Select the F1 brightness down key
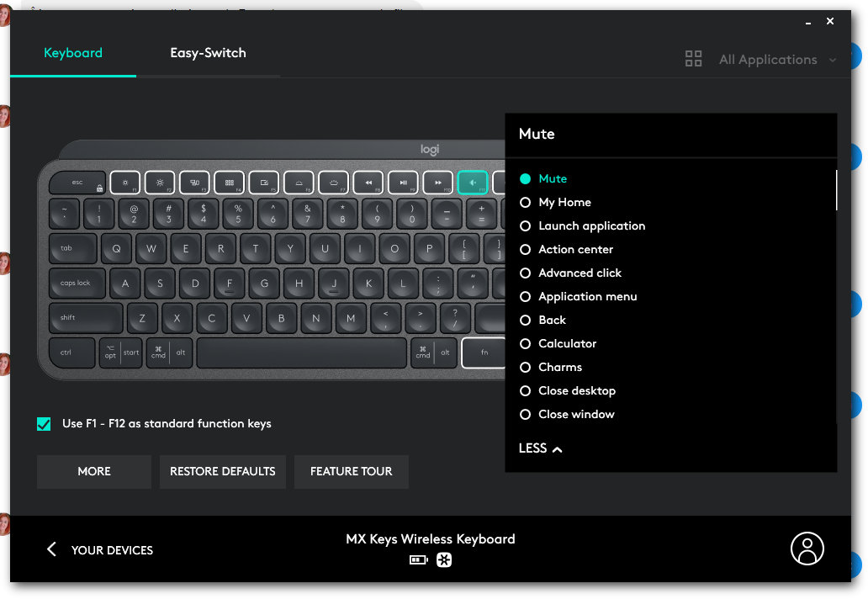Viewport: 868px width, 599px height. point(125,182)
